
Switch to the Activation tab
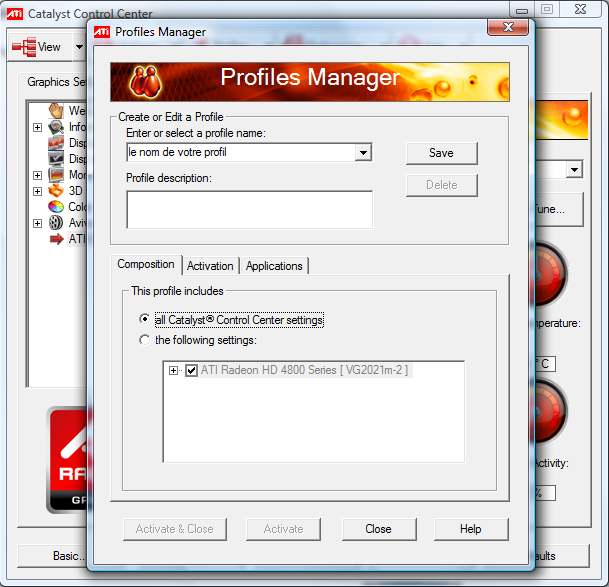point(210,265)
